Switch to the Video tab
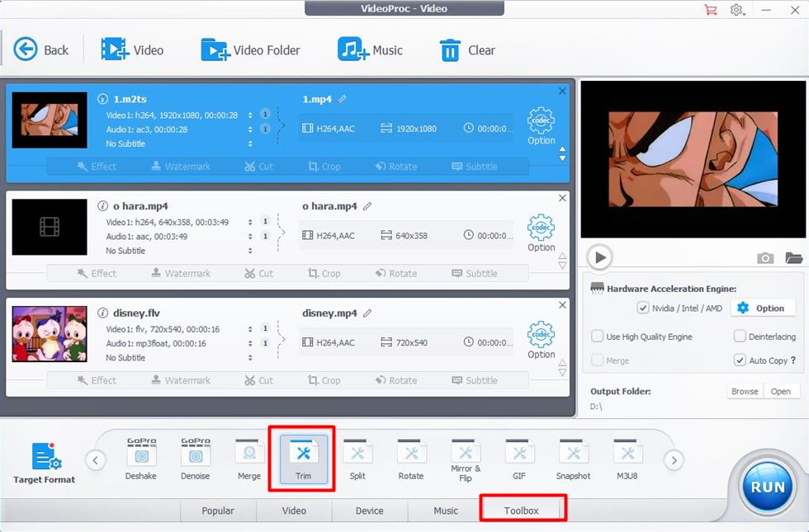The image size is (809, 532). [294, 511]
